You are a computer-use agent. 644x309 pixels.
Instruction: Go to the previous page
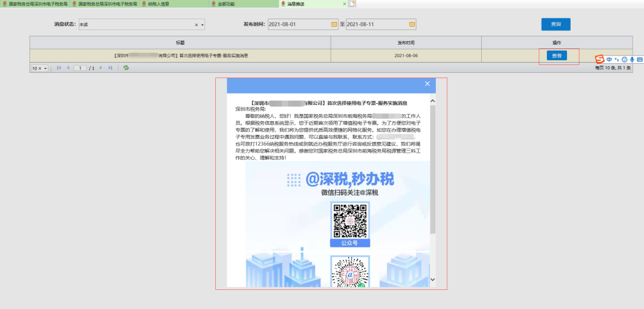(68, 68)
